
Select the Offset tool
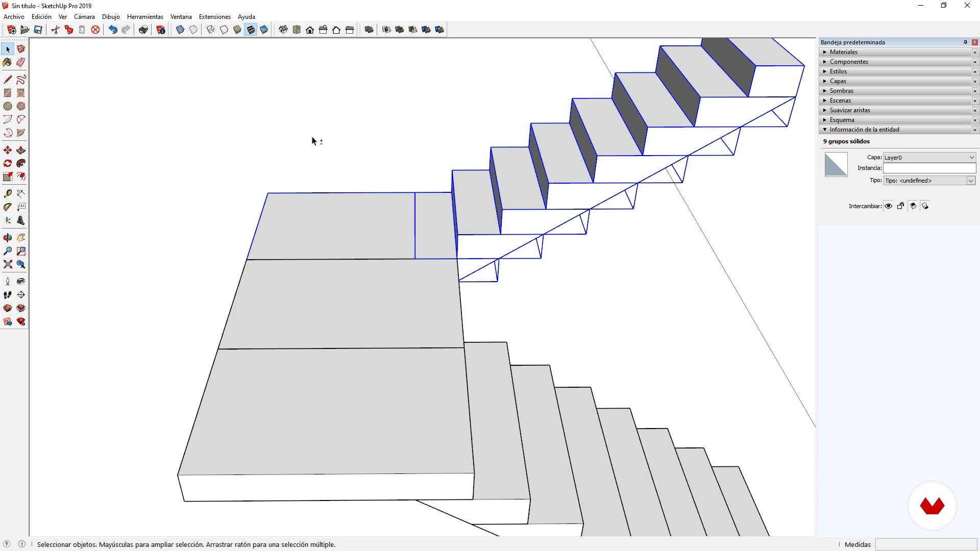pyautogui.click(x=21, y=177)
